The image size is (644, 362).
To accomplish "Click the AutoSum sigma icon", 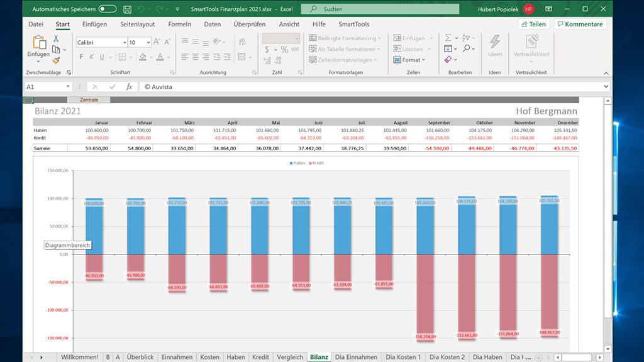I will pyautogui.click(x=448, y=38).
